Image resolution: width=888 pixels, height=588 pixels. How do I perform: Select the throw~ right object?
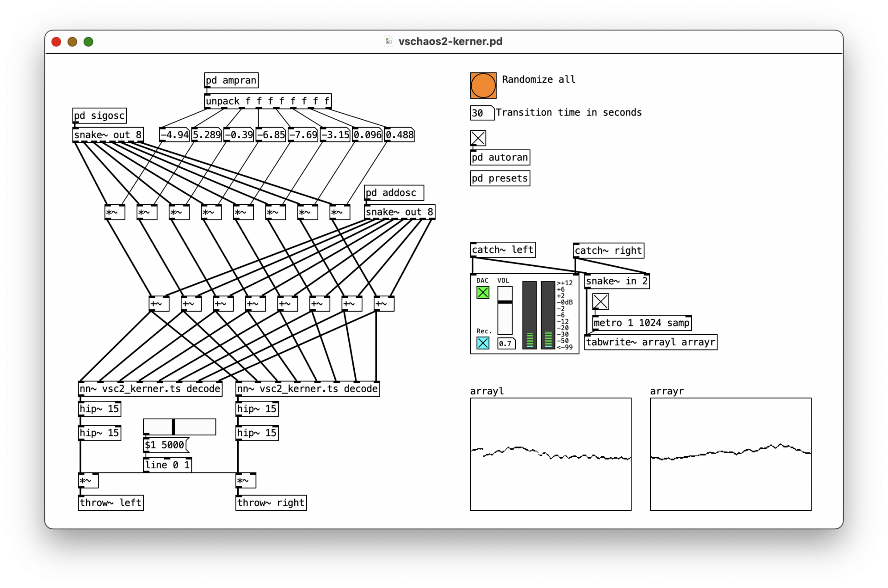coord(271,503)
